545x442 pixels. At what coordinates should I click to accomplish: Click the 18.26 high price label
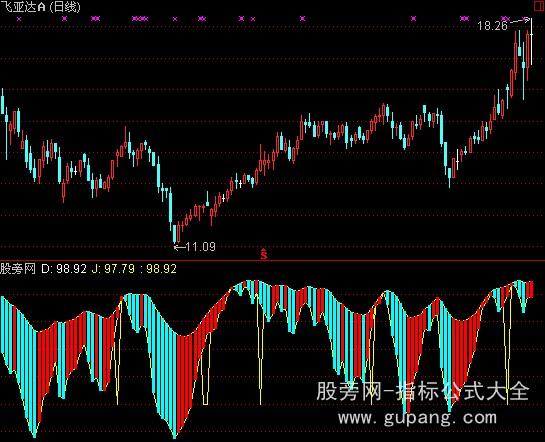click(492, 26)
